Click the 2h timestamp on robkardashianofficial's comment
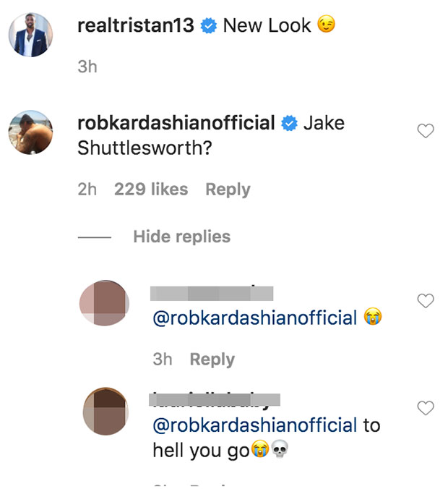Screen dimensions: 448x489 (x=87, y=190)
